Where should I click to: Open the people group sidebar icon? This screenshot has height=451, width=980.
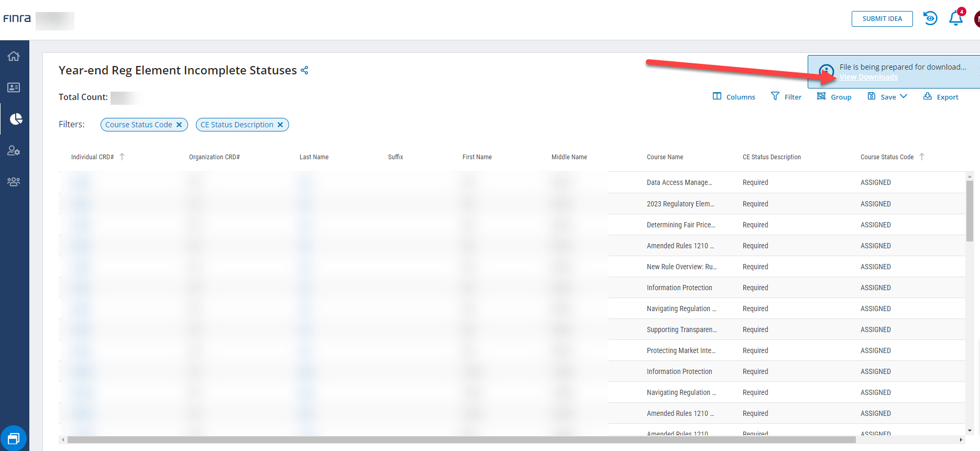[x=14, y=182]
